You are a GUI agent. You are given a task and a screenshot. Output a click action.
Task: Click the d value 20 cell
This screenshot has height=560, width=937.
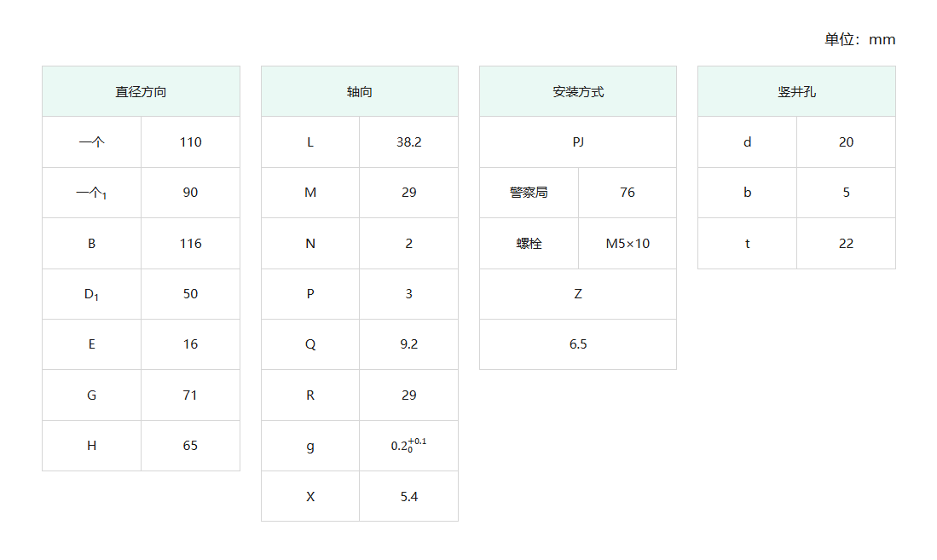pos(846,142)
